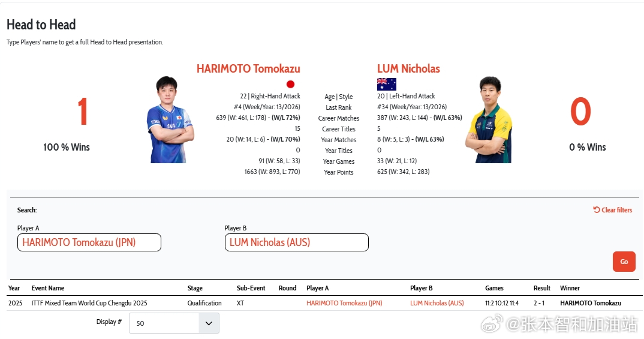Click the 'Qualification' stage cell
Image resolution: width=644 pixels, height=339 pixels.
(204, 303)
